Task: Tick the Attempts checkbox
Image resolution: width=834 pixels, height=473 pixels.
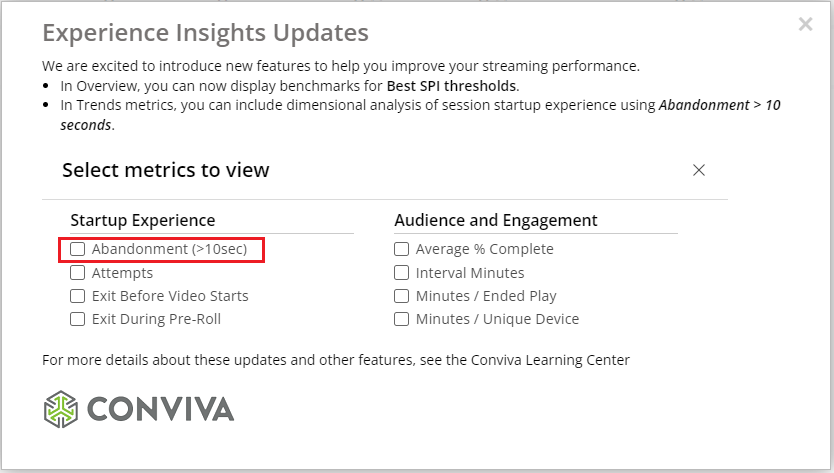Action: coord(78,273)
